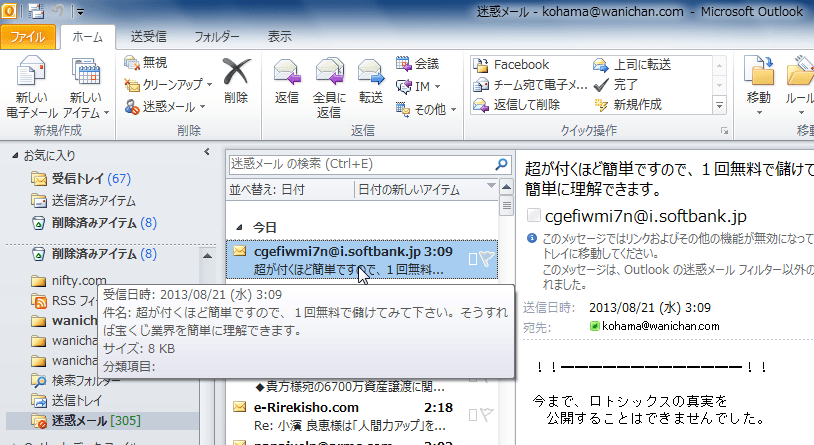This screenshot has width=814, height=445.
Task: Flag the cgefiwmi7n@i.softbank.jp message
Action: point(487,259)
